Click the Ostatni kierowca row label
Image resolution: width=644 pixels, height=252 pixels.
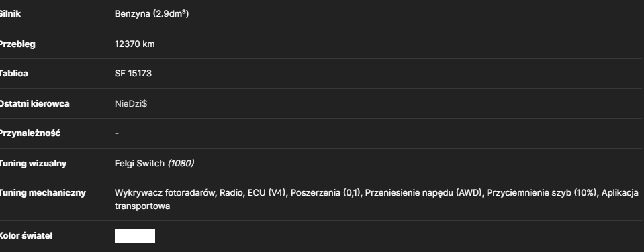(x=34, y=104)
